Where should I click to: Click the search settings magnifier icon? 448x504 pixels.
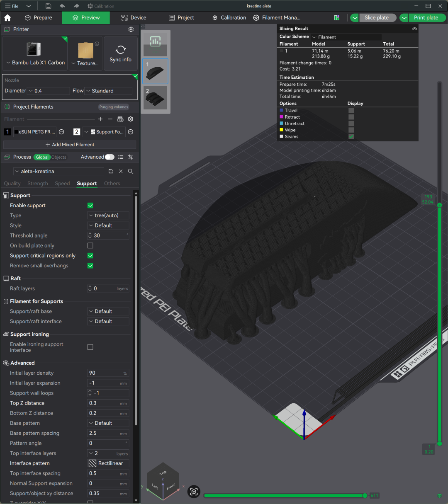pos(131,171)
